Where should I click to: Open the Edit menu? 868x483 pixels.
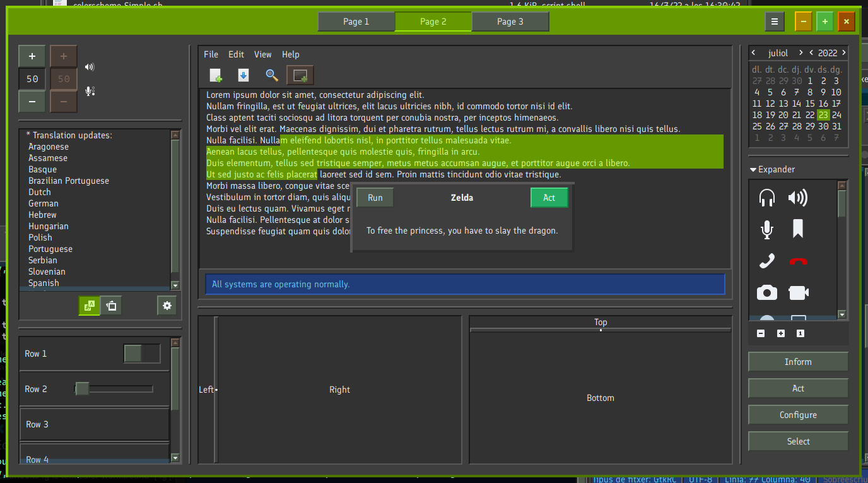236,54
